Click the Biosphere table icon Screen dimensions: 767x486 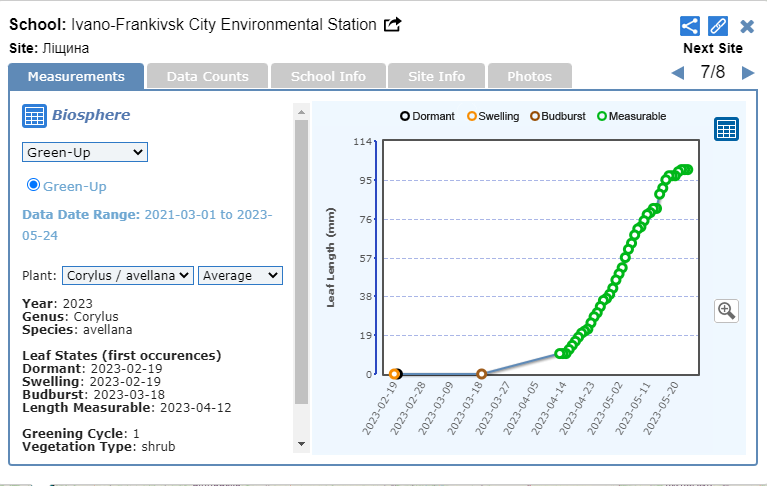click(x=34, y=116)
